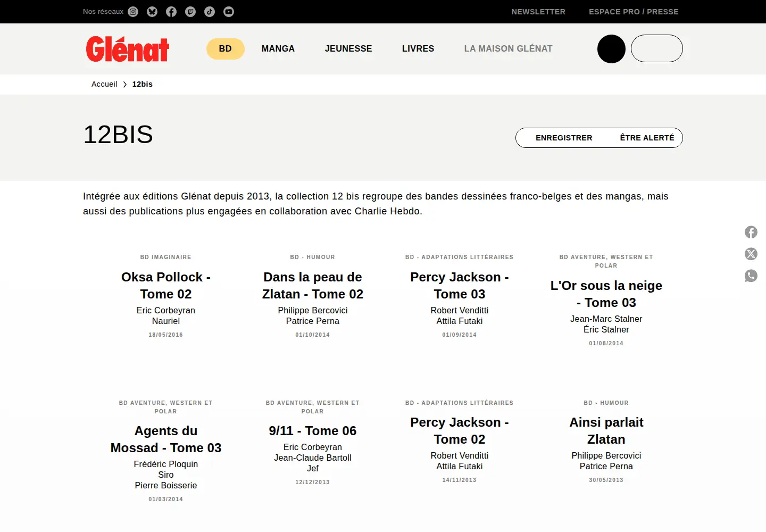Click the date 01/09/2014

[x=460, y=335]
